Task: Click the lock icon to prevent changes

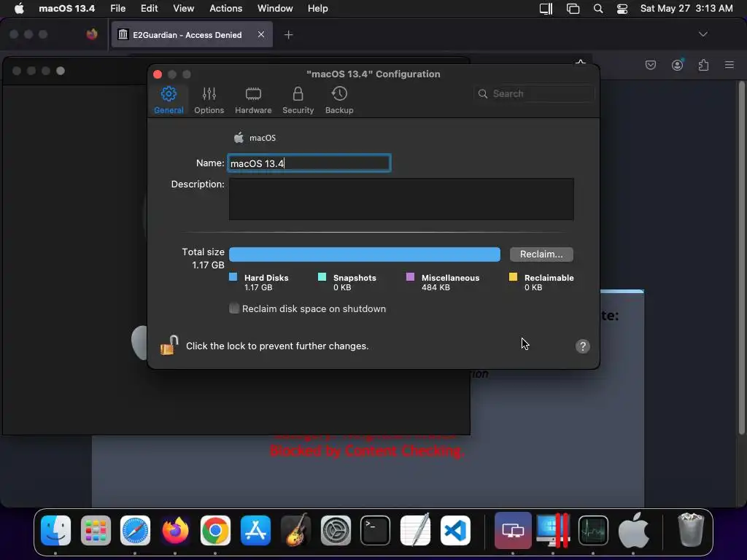Action: (169, 345)
